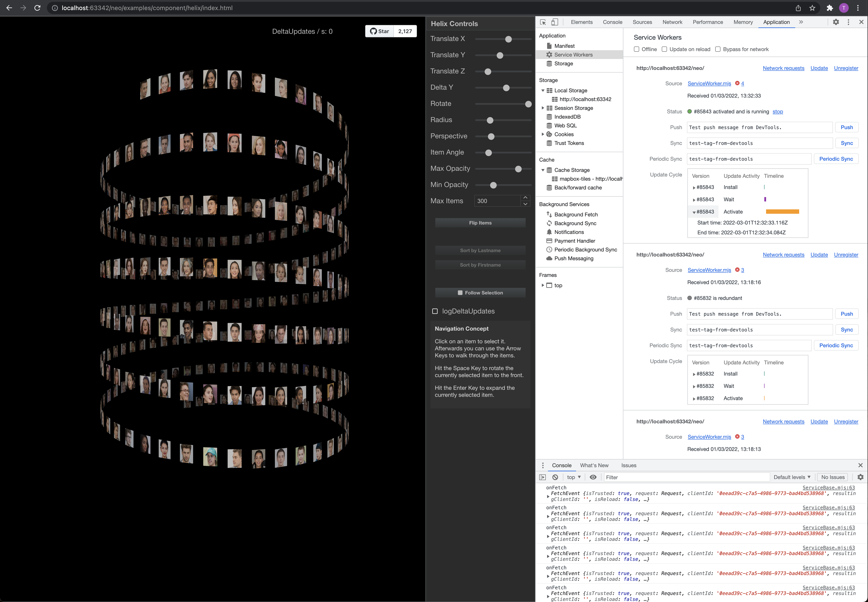Focus the console Filter input field
This screenshot has width=868, height=602.
(687, 477)
